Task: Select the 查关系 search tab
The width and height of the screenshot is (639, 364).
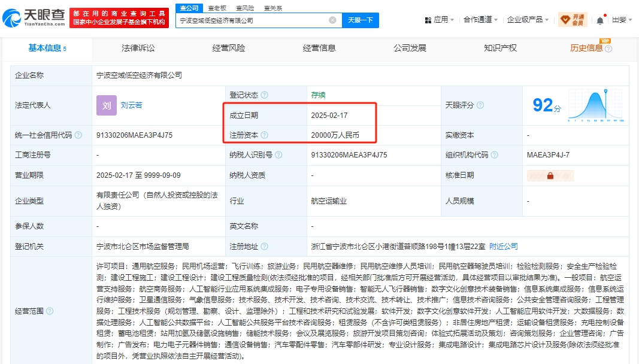Action: 272,8
